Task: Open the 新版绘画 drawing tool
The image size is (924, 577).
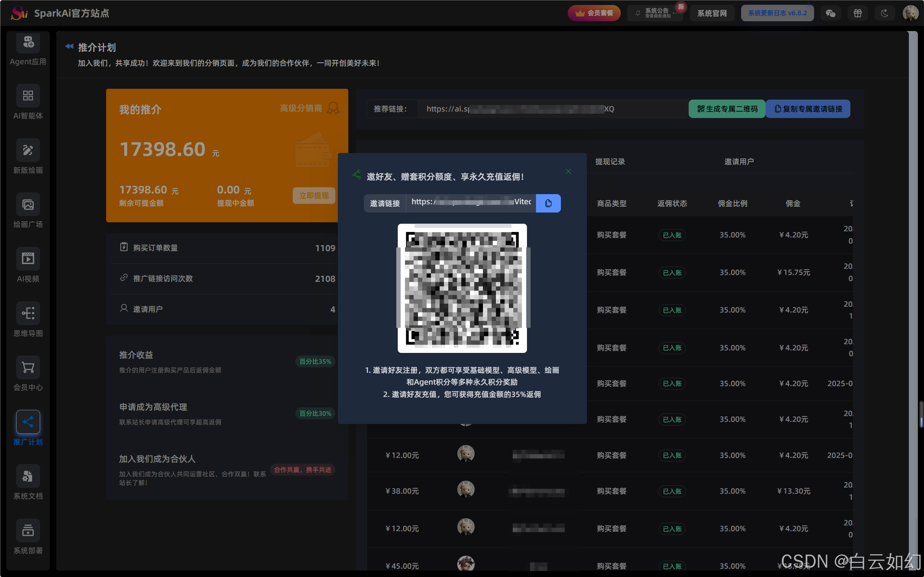Action: tap(28, 150)
